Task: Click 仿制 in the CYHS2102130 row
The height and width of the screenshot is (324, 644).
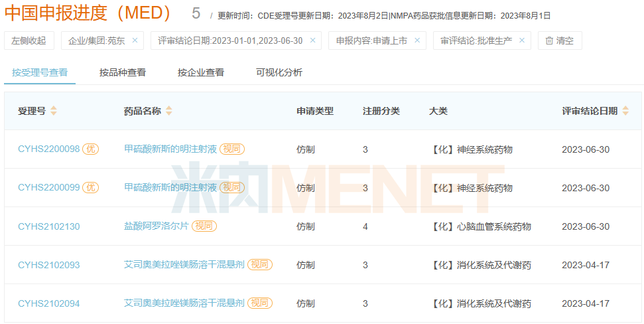Action: tap(306, 226)
